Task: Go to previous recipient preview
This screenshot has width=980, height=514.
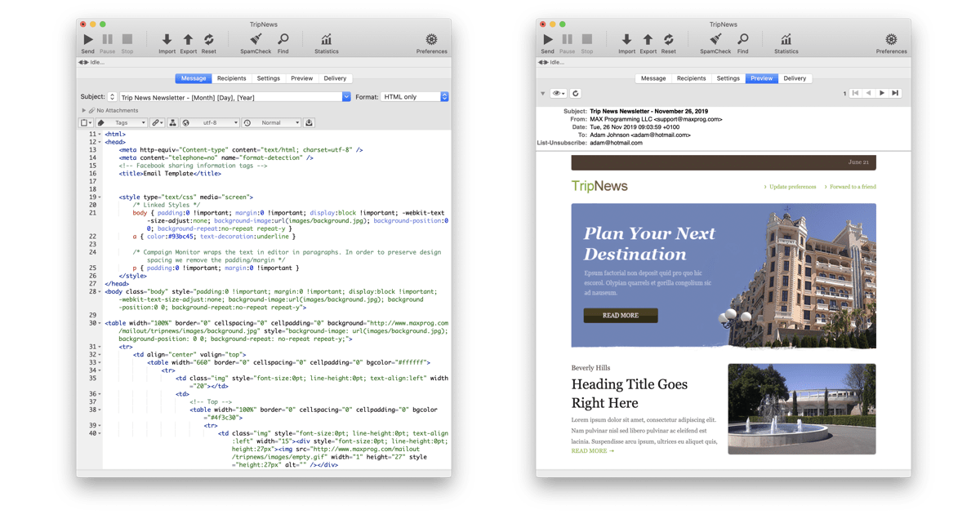Action: point(868,93)
